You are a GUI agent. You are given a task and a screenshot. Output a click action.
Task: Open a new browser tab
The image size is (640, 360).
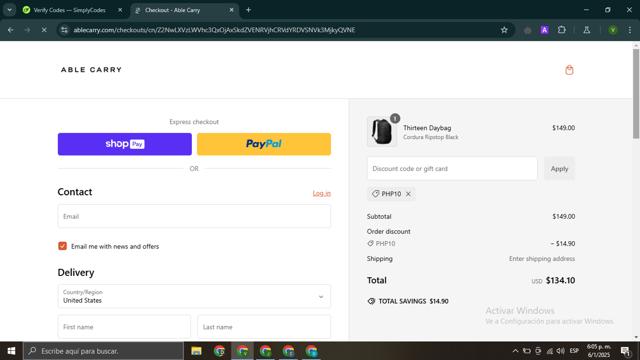pos(248,10)
